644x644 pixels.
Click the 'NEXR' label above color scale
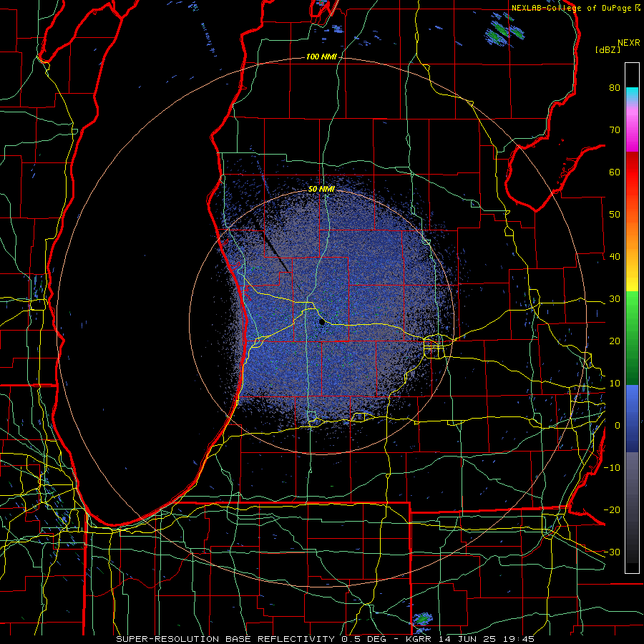click(629, 43)
